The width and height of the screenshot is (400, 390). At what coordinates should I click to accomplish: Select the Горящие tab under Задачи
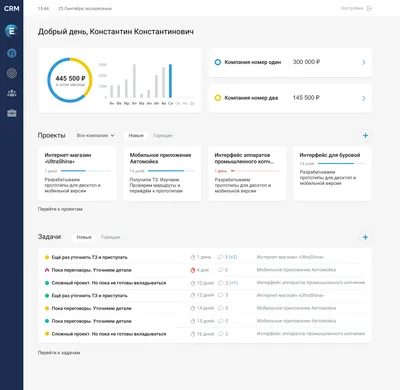(110, 237)
